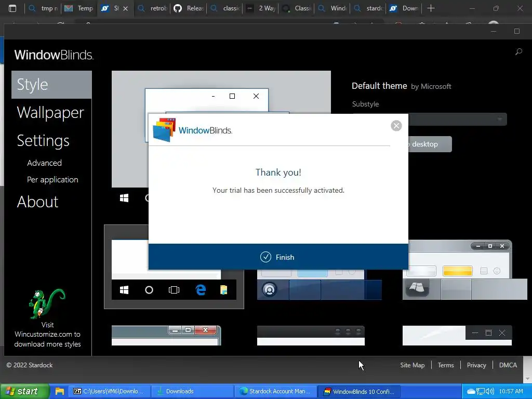The width and height of the screenshot is (532, 399).
Task: Switch to Downloads taskbar window
Action: tap(192, 391)
